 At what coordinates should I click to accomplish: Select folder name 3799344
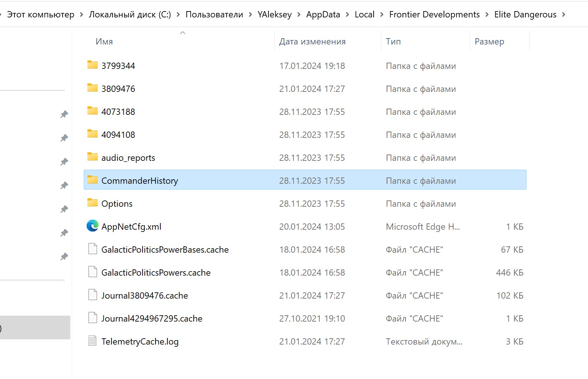[118, 66]
